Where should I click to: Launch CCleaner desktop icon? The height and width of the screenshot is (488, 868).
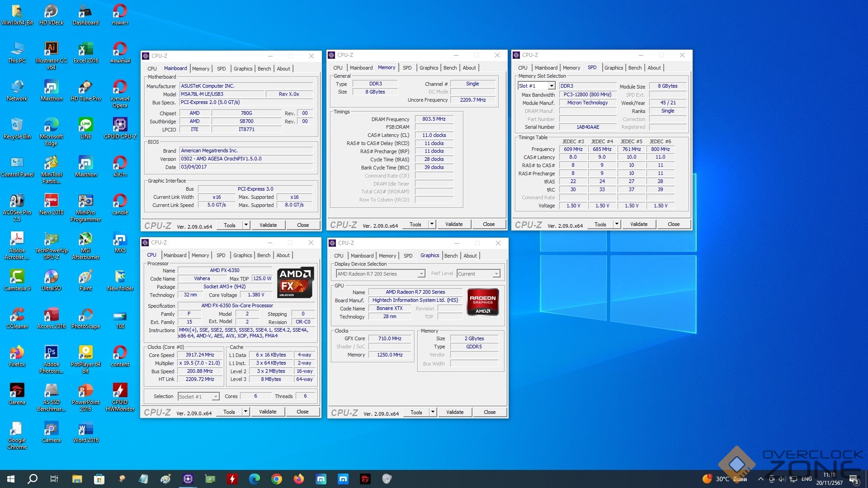pos(17,318)
